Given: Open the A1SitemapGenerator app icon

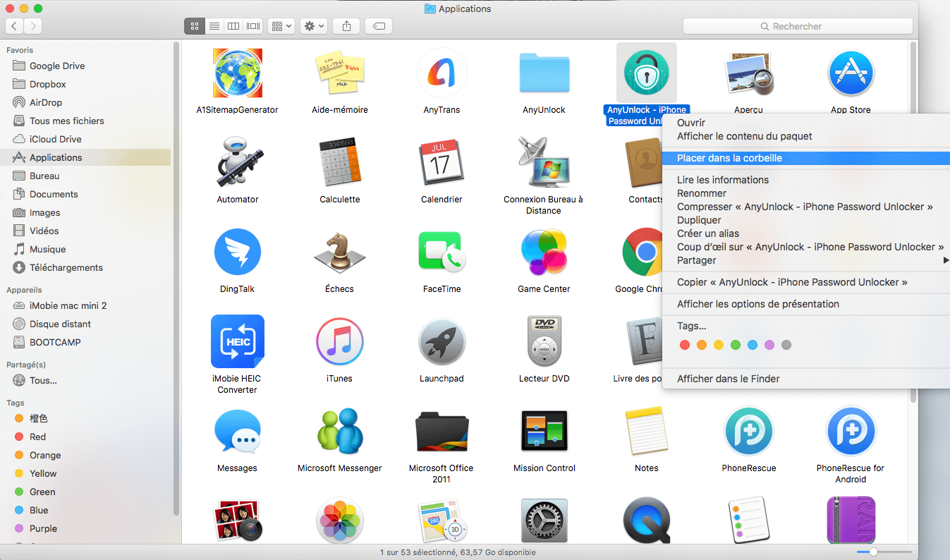Looking at the screenshot, I should coord(238,73).
